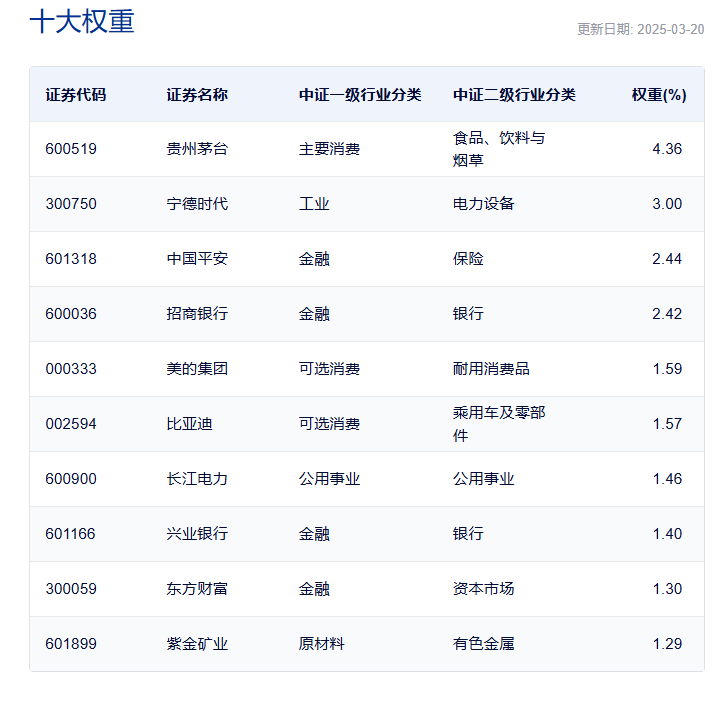Select the 比亚迪 name cell
Image resolution: width=724 pixels, height=716 pixels.
(189, 423)
